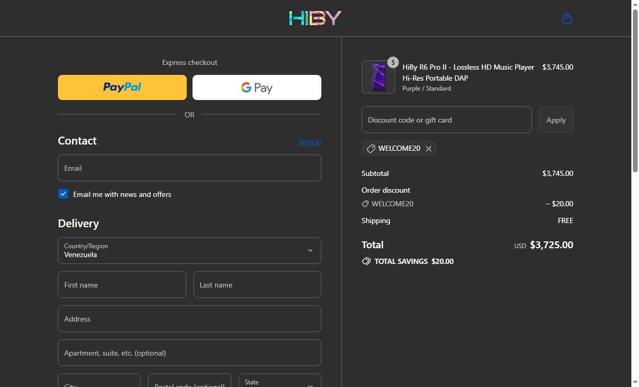Click the Country/Region chevron arrow
This screenshot has width=639, height=387.
pyautogui.click(x=310, y=251)
